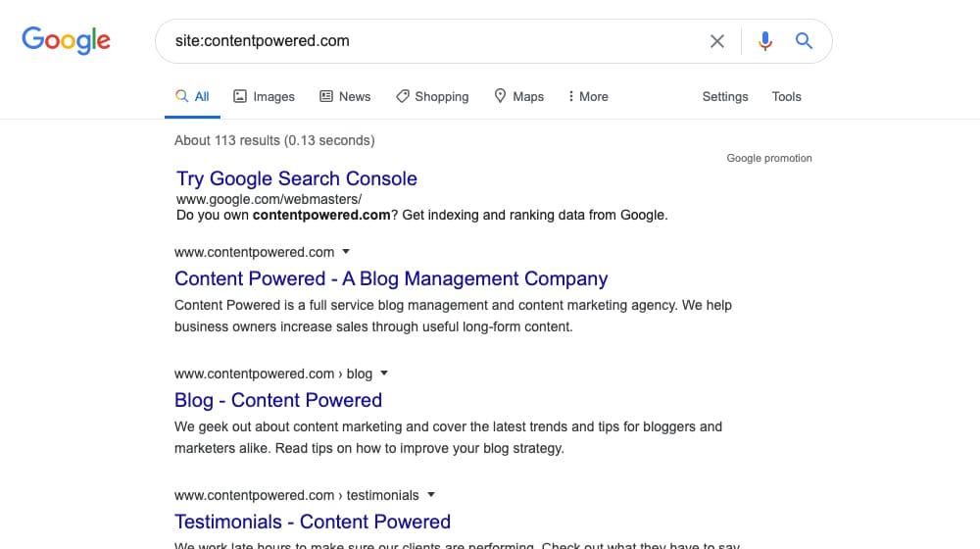Expand dropdown arrow beside www.contentpowered.com

(346, 251)
